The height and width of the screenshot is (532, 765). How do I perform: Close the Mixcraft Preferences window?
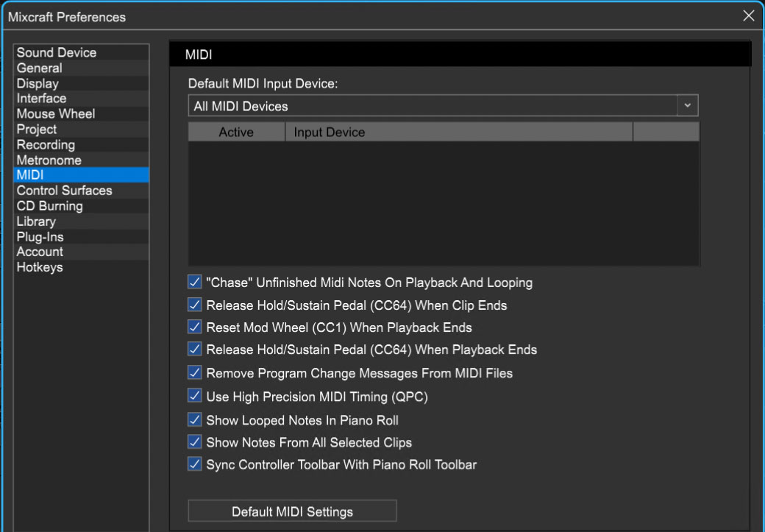(748, 15)
